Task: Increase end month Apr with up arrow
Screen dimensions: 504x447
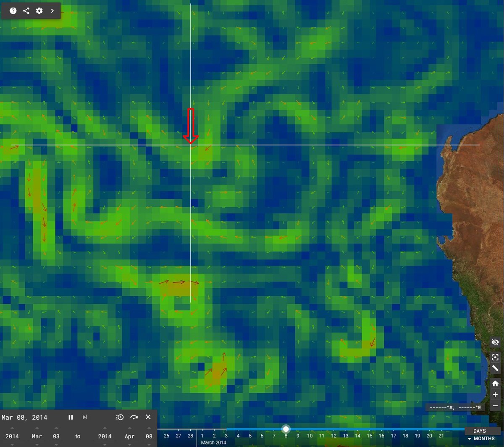Action: (x=130, y=428)
